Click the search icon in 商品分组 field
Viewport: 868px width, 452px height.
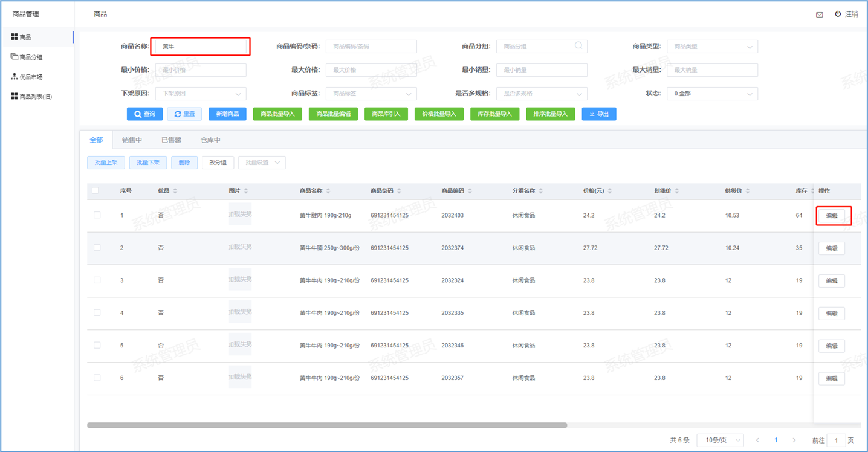[x=578, y=46]
